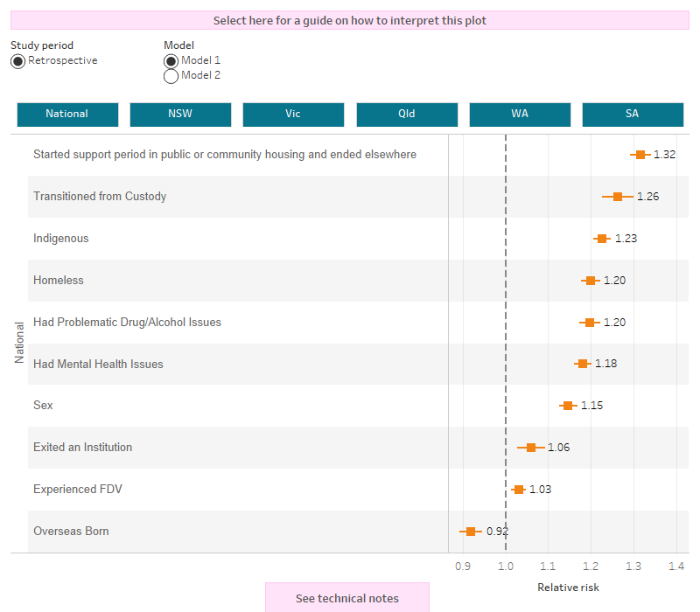Screen dimensions: 700x612
Task: Open the See technical notes link
Action: 347,598
